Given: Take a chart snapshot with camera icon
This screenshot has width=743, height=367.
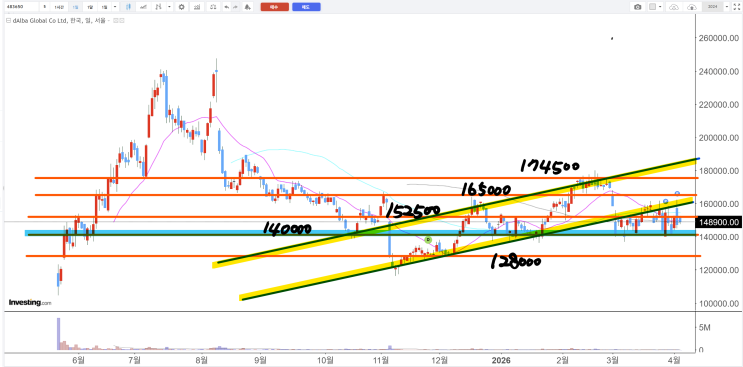Looking at the screenshot, I should coord(638,7).
